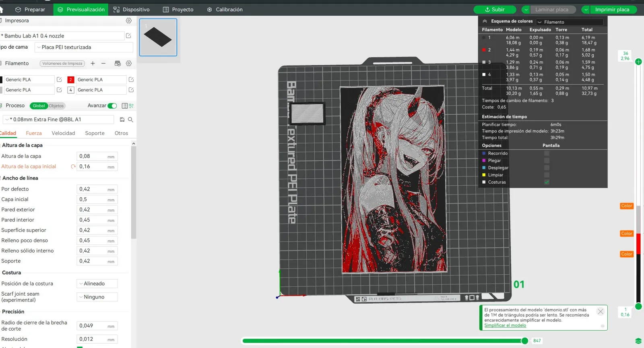644x348 pixels.
Task: Add a new filament with plus icon
Action: click(x=93, y=63)
